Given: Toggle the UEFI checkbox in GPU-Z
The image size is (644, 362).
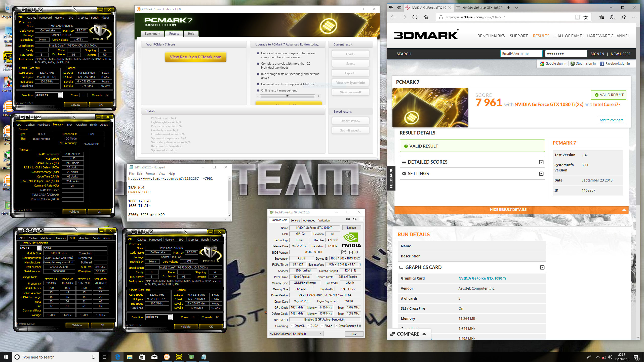Looking at the screenshot, I should pos(351,252).
